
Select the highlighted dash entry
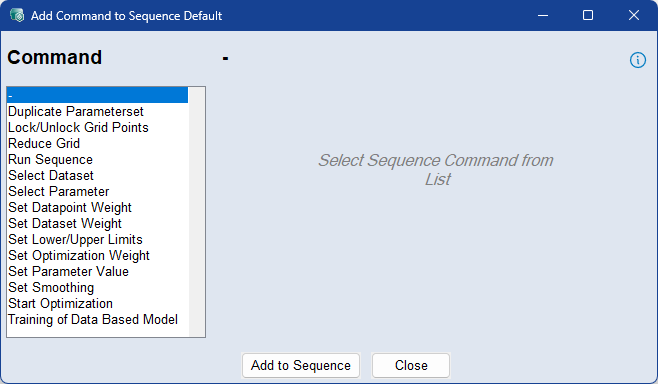[x=97, y=95]
